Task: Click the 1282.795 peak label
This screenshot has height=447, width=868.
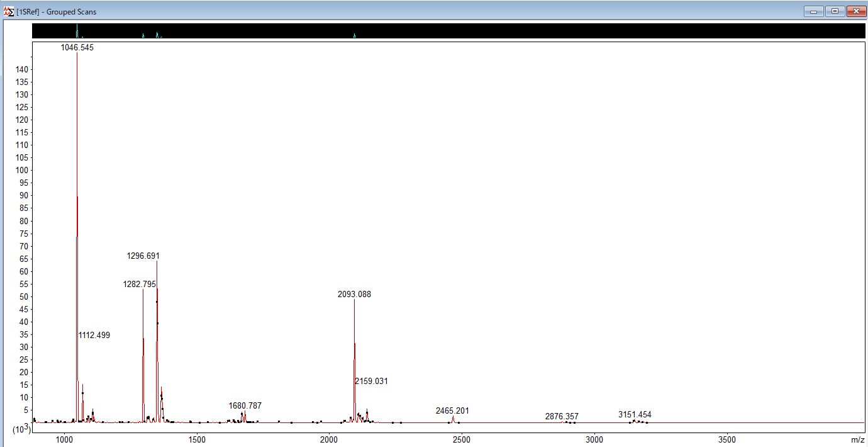Action: click(139, 285)
